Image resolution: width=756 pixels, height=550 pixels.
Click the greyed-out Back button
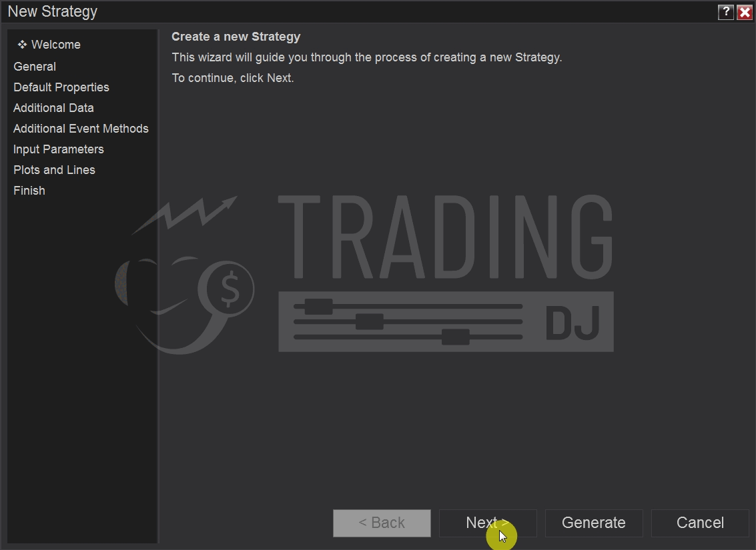click(x=382, y=523)
